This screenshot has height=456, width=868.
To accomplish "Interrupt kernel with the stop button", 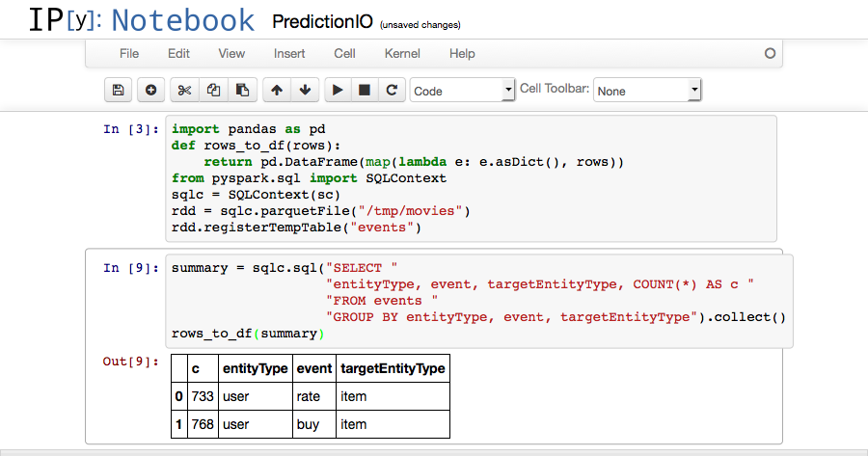I will [365, 91].
